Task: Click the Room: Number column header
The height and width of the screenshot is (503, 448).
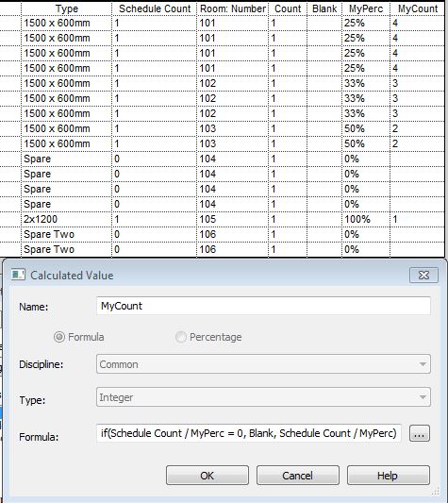Action: coord(233,8)
